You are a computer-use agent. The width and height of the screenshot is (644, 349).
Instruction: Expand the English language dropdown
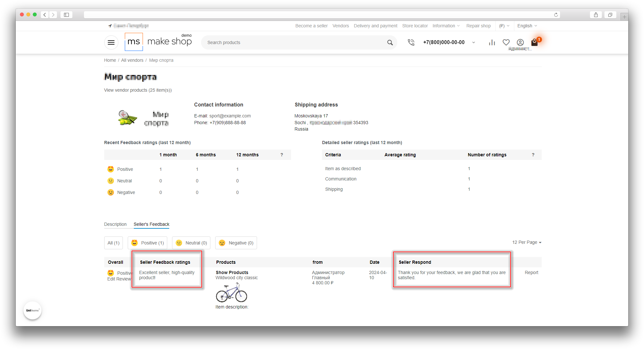coord(527,26)
